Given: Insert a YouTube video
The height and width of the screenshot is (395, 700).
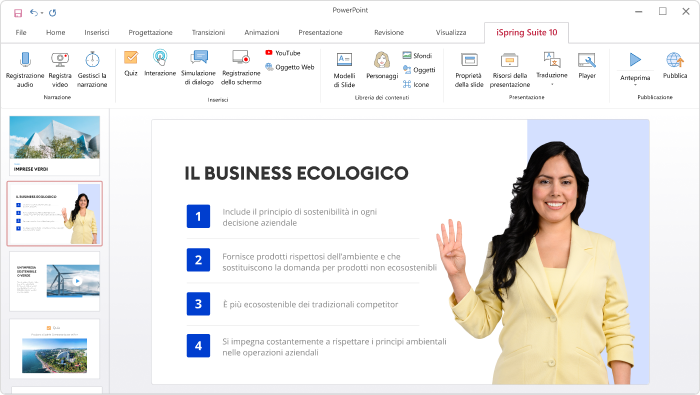Looking at the screenshot, I should coord(283,53).
